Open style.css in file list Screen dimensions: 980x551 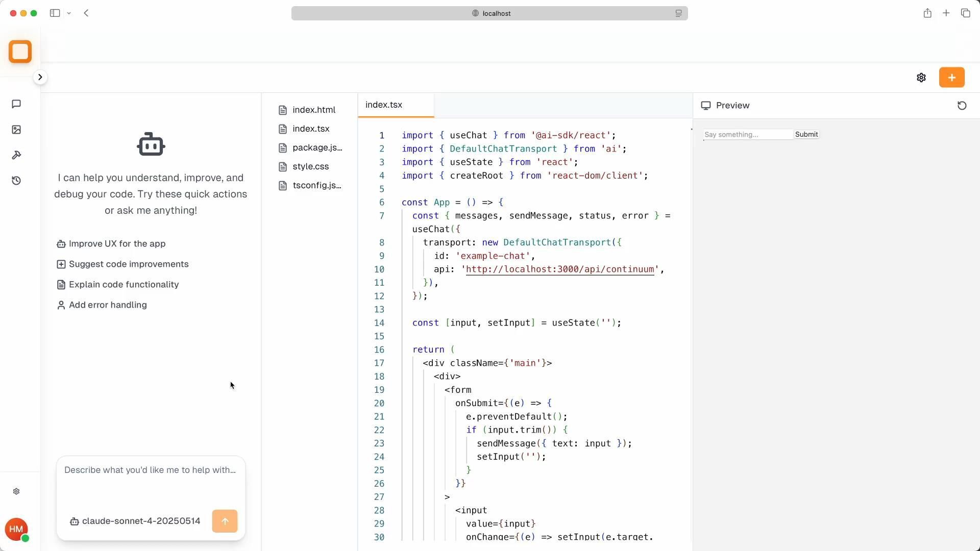[310, 167]
